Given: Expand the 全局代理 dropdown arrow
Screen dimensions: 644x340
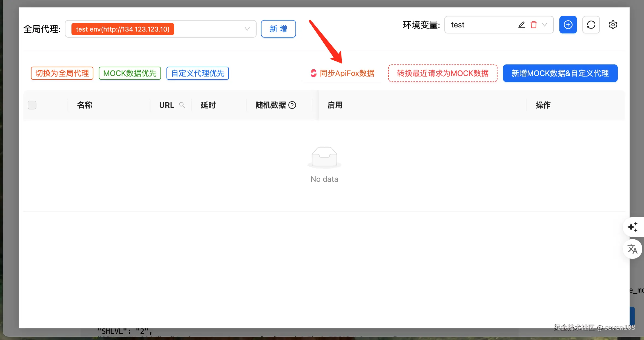Looking at the screenshot, I should (247, 29).
